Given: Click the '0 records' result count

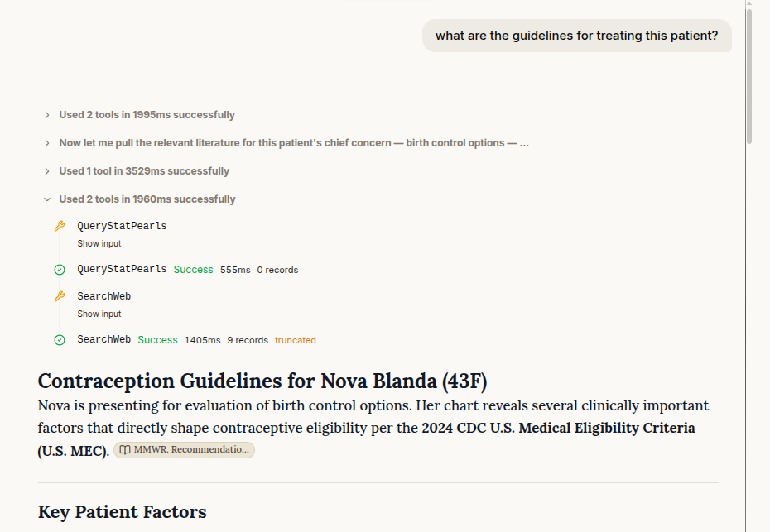Looking at the screenshot, I should point(277,270).
